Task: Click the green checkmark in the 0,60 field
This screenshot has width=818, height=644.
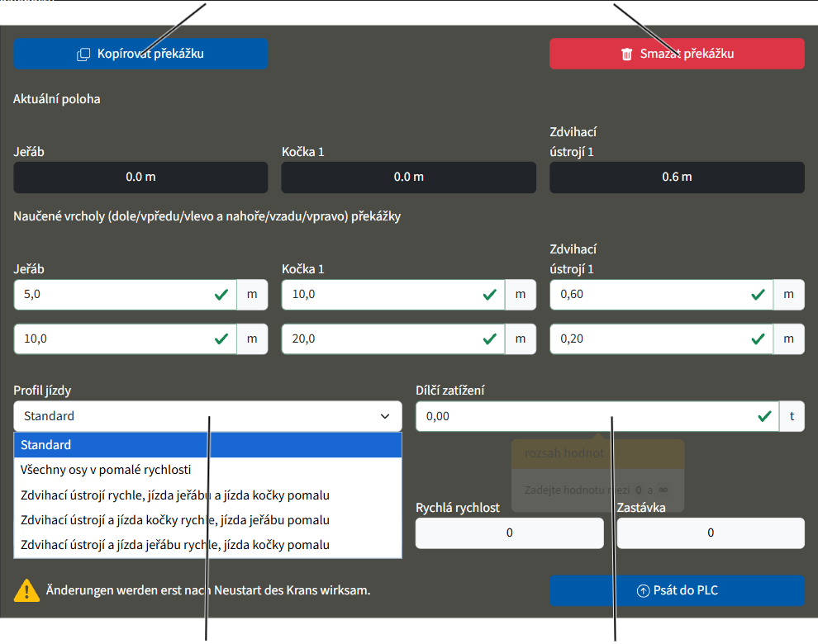Action: (x=758, y=295)
